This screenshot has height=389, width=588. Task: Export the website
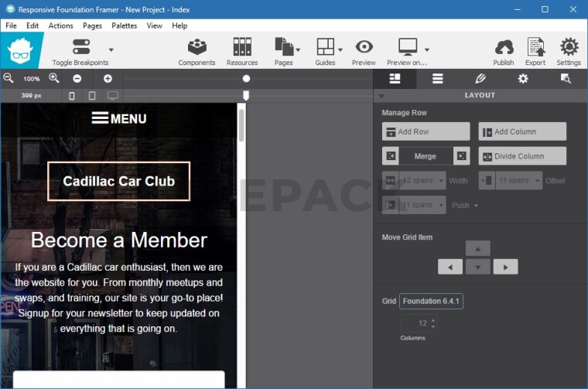(x=535, y=51)
